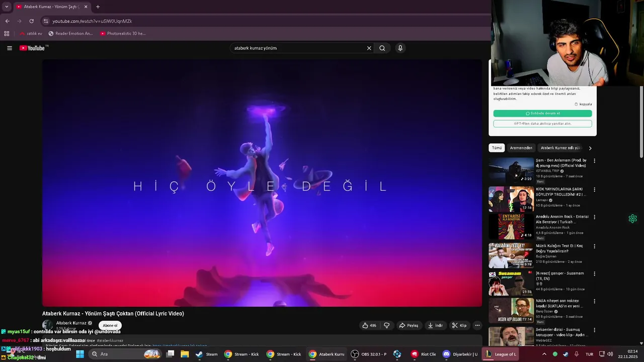Open the browser apps grid icon
The width and height of the screenshot is (644, 362).
pos(7,34)
